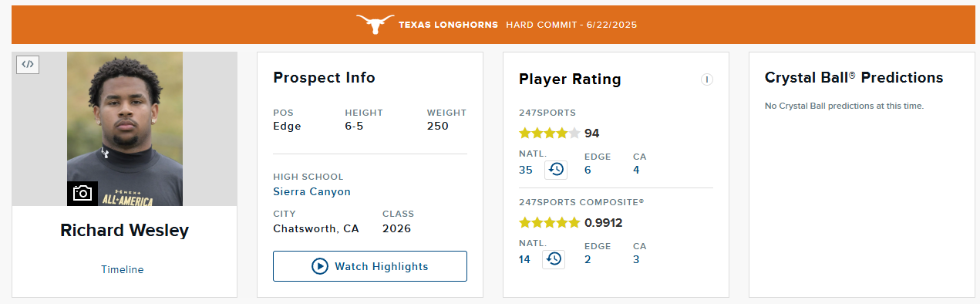Screen dimensions: 980x304
Task: Open the 247Sports CA rank 4 link
Action: [x=636, y=170]
